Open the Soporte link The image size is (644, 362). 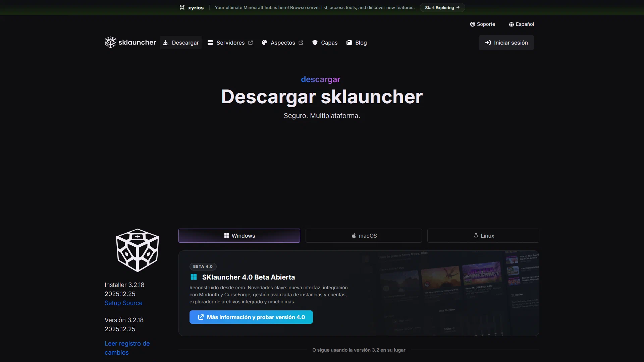[482, 24]
